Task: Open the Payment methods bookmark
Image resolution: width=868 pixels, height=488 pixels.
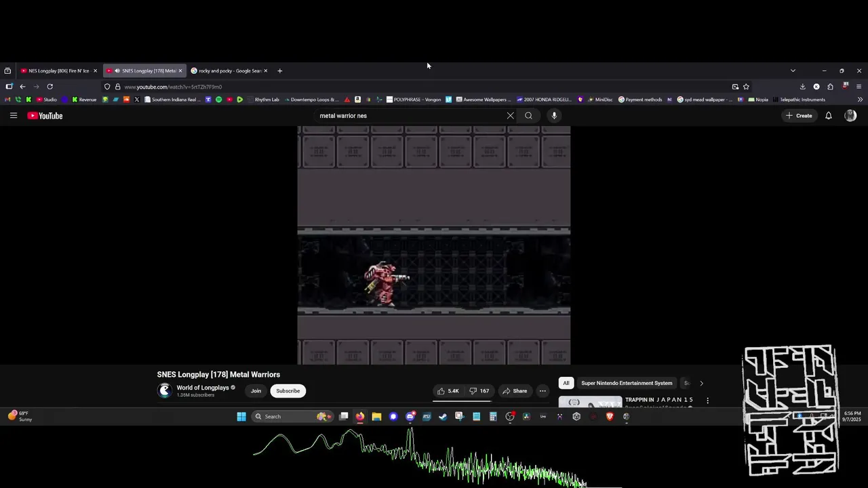Action: coord(640,100)
